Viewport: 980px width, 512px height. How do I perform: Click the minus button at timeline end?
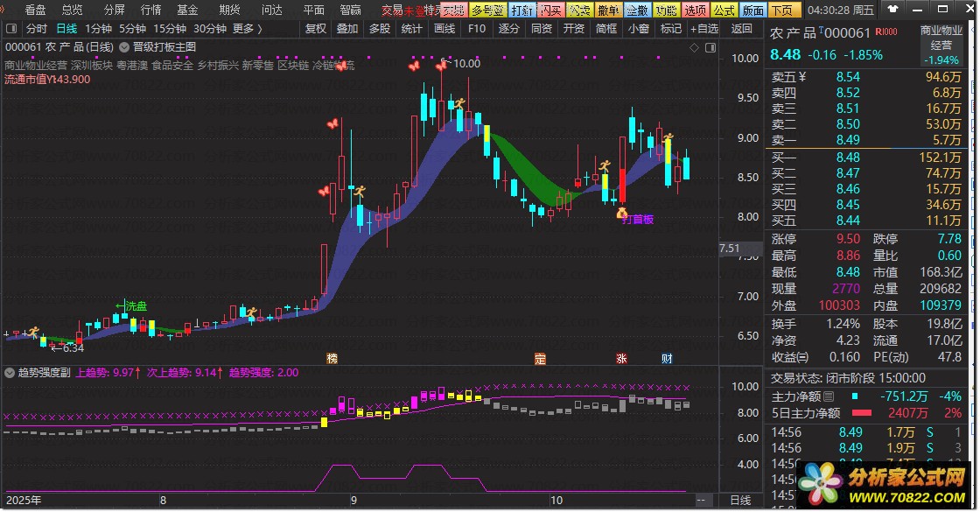(x=701, y=500)
